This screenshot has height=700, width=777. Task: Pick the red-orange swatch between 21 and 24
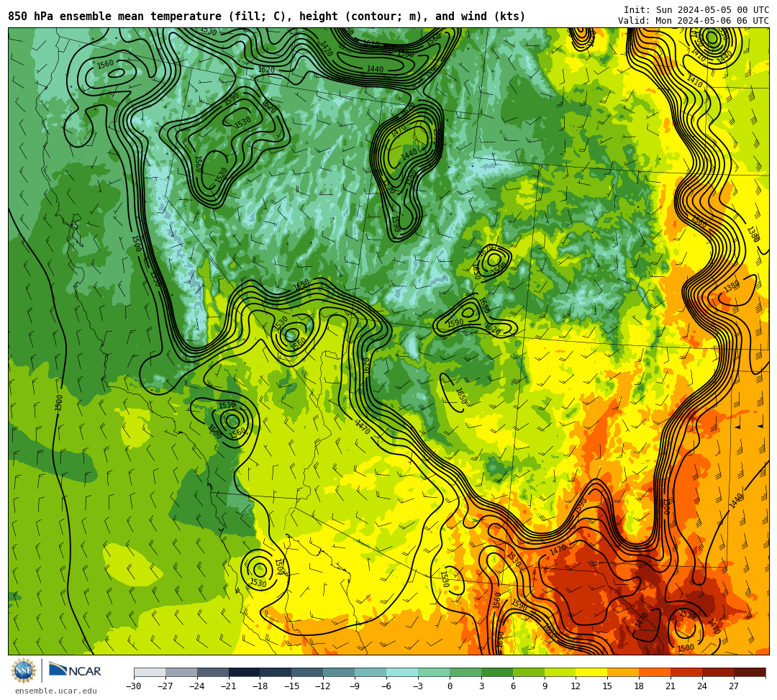[x=687, y=672]
